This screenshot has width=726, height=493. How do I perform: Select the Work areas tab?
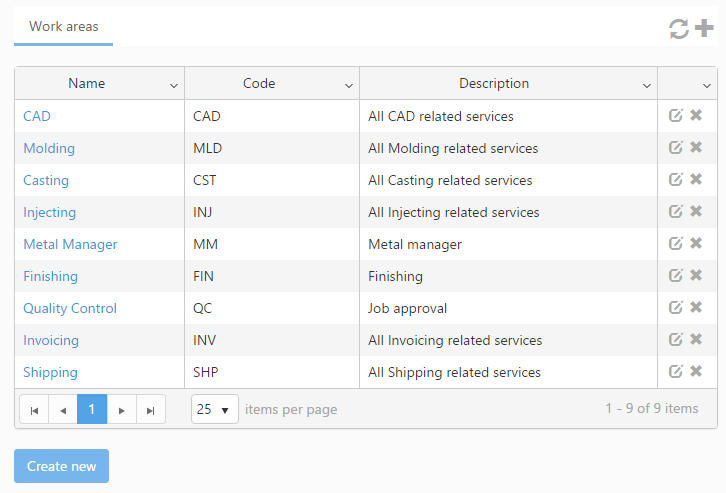(64, 27)
